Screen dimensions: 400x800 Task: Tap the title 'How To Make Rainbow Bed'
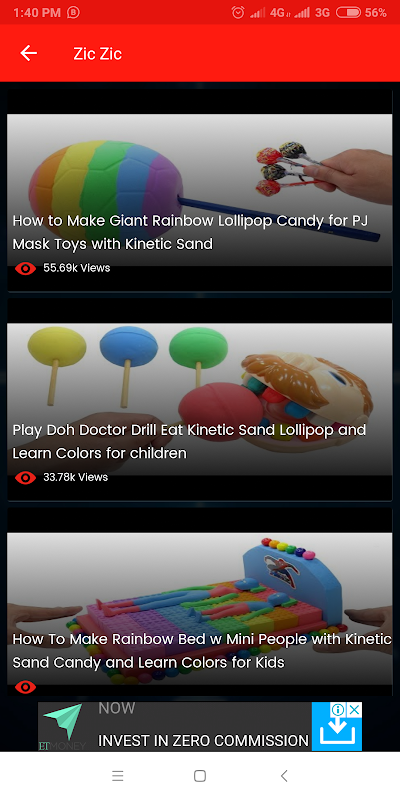pyautogui.click(x=109, y=639)
